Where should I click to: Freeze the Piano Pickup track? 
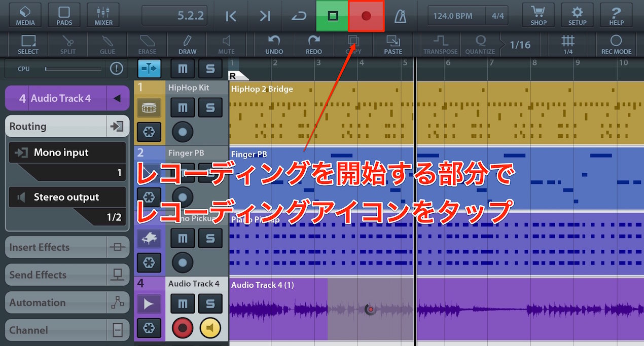coord(149,262)
